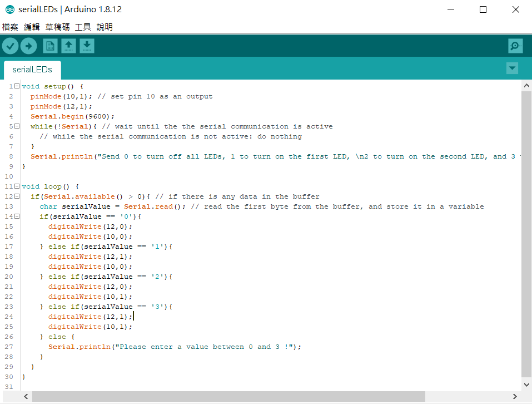Open the 檔案 menu
Viewport: 532px width, 404px height.
pyautogui.click(x=10, y=27)
